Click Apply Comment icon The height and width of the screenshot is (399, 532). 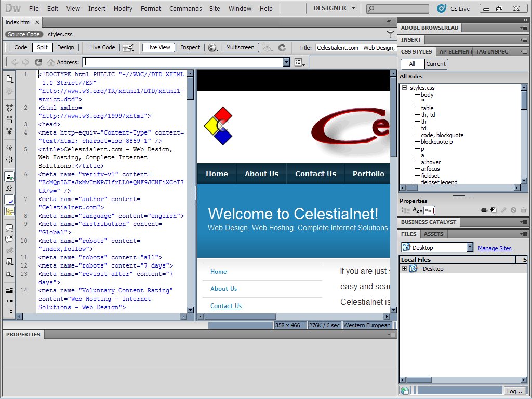9,228
